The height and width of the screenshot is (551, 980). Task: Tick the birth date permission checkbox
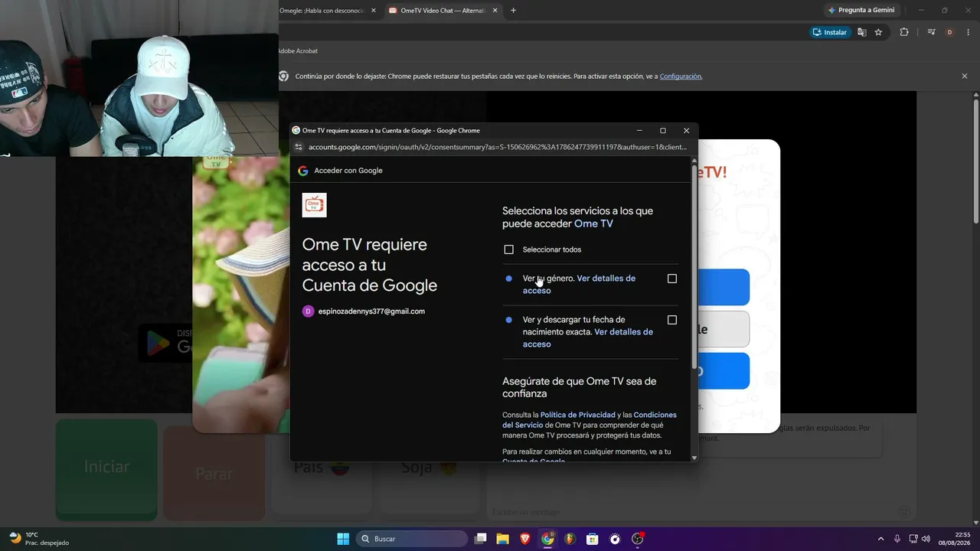coord(672,320)
